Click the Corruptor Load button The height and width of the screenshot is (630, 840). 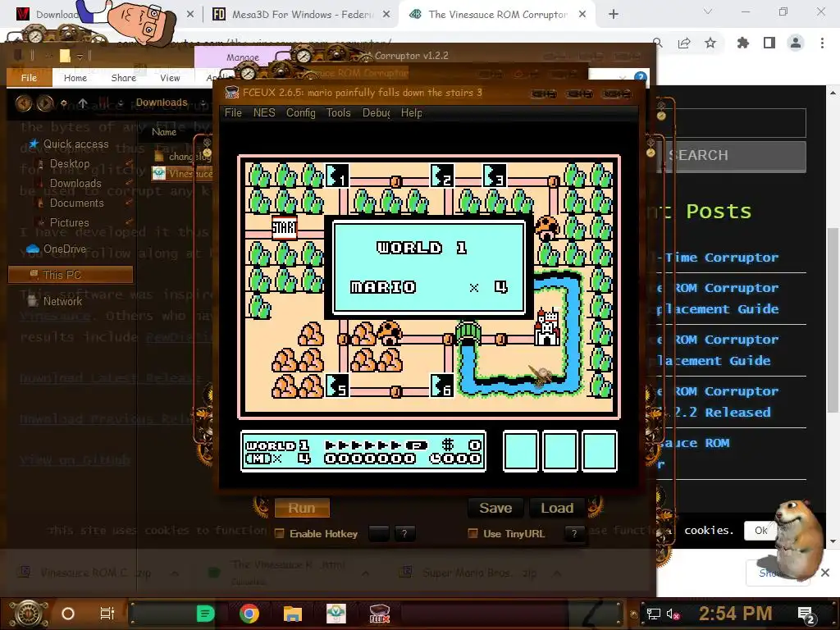(557, 508)
